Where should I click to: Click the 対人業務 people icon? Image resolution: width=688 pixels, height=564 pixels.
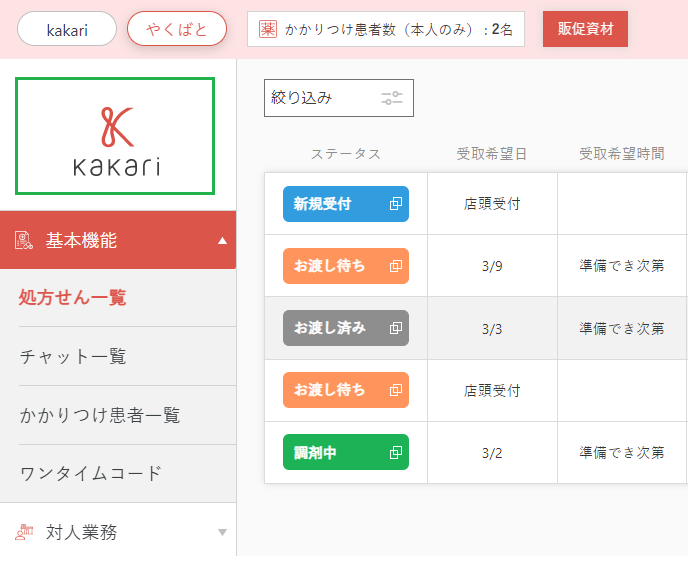(x=24, y=532)
